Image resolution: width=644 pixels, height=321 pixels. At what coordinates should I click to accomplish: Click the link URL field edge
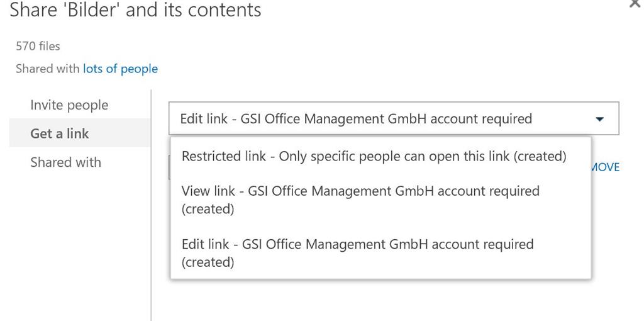(x=170, y=167)
